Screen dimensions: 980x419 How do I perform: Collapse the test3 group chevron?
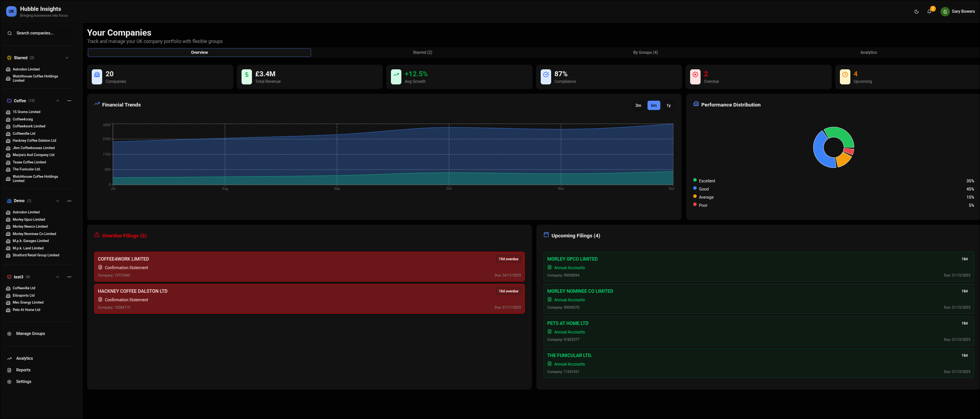click(x=58, y=277)
